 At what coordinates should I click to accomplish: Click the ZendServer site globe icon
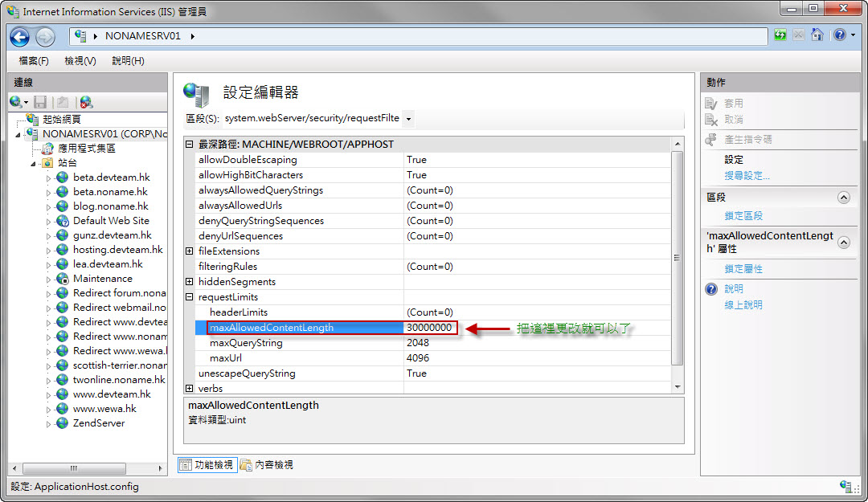click(x=63, y=422)
